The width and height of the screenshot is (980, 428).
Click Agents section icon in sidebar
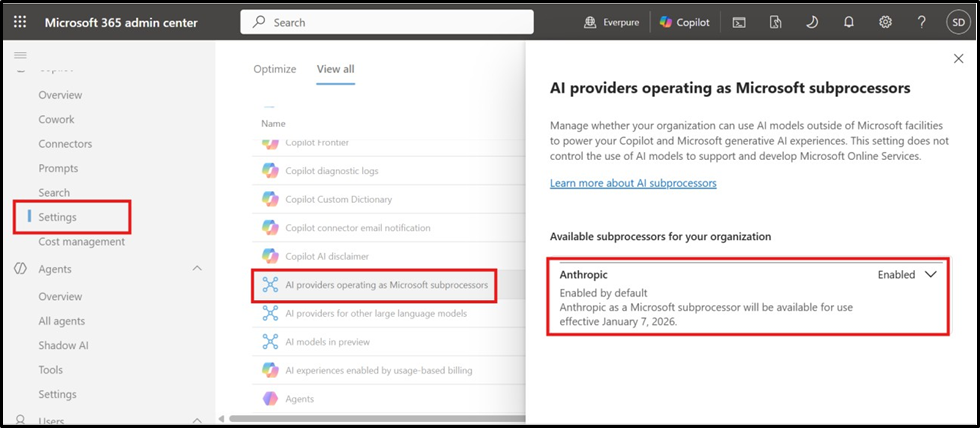(20, 269)
